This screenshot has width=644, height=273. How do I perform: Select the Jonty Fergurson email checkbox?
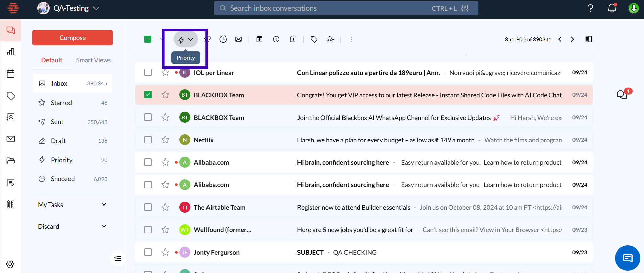[148, 252]
